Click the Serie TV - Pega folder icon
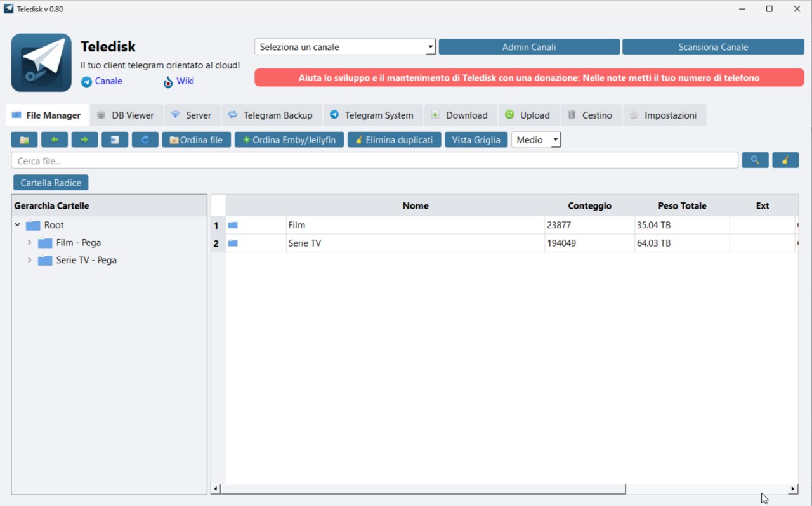Screen dimensions: 812x506 [x=45, y=260]
